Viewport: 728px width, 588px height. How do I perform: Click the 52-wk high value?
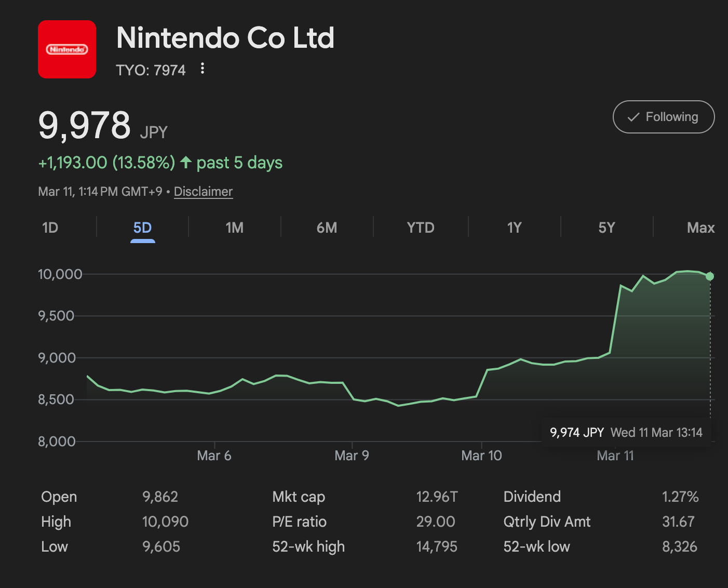tap(437, 546)
